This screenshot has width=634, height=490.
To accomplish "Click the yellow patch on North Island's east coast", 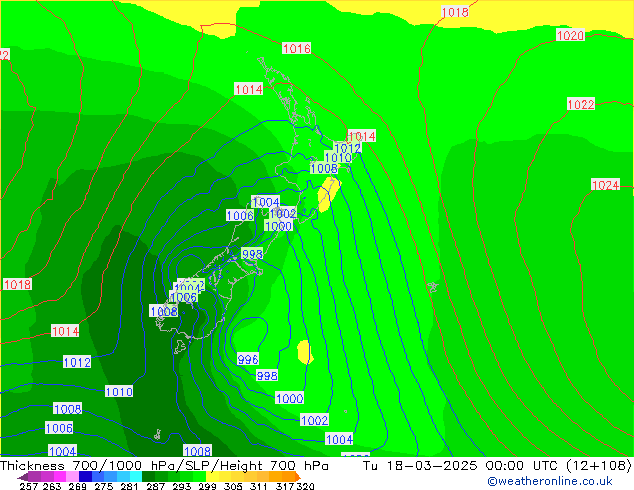I will (328, 194).
